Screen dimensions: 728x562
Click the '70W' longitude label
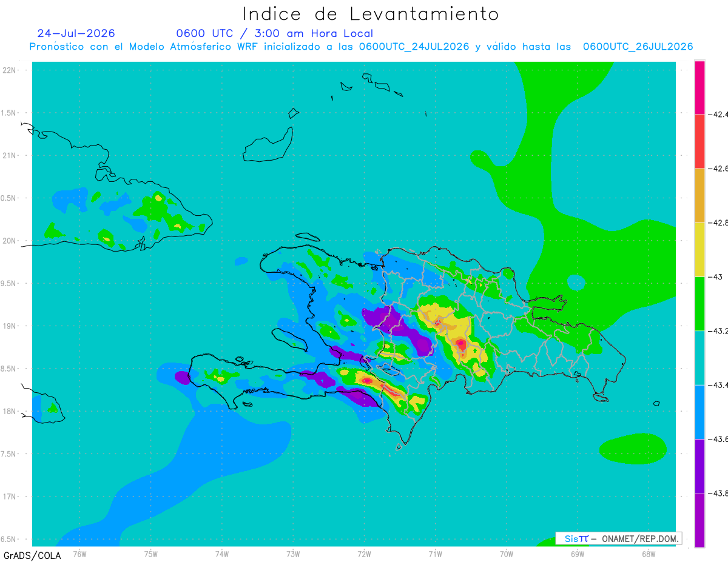507,554
